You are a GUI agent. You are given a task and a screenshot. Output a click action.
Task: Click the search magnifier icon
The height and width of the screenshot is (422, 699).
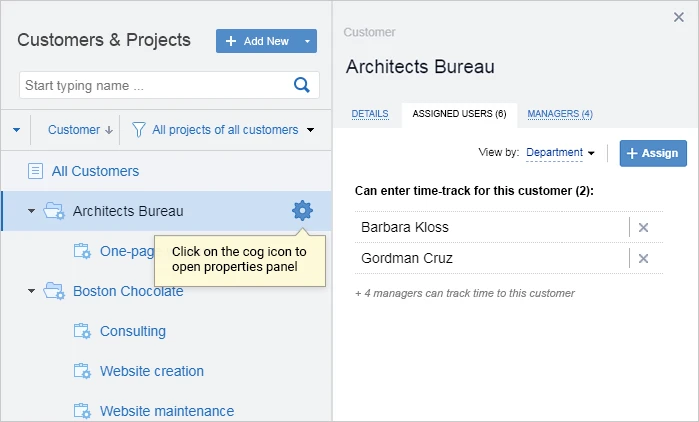pyautogui.click(x=302, y=85)
